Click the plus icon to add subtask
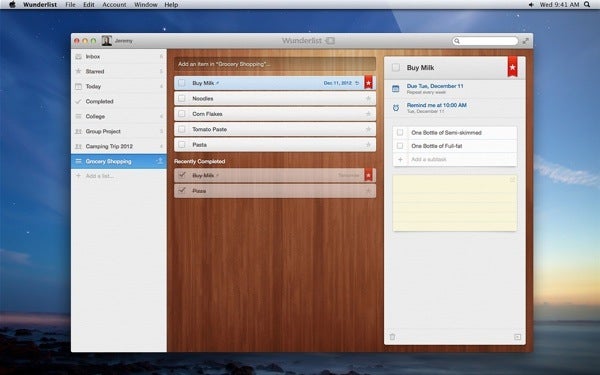 pyautogui.click(x=400, y=160)
